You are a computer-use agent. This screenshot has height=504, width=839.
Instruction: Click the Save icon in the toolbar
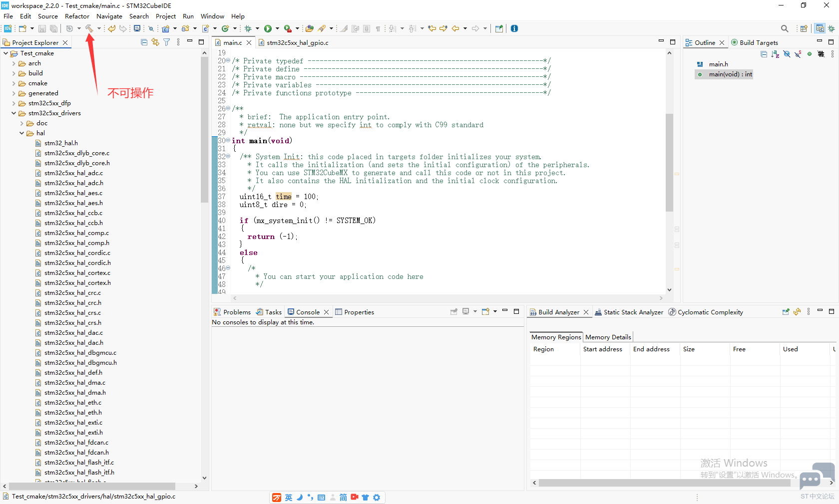point(42,28)
